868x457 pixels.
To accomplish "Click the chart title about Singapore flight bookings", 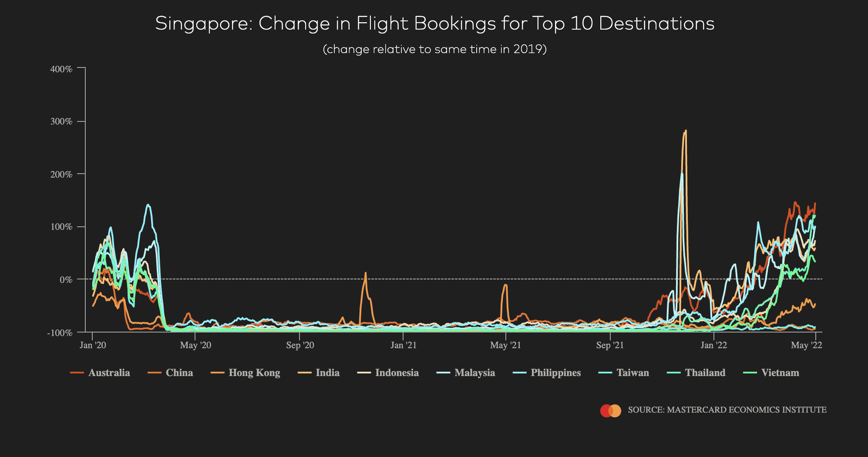I will 434,24.
